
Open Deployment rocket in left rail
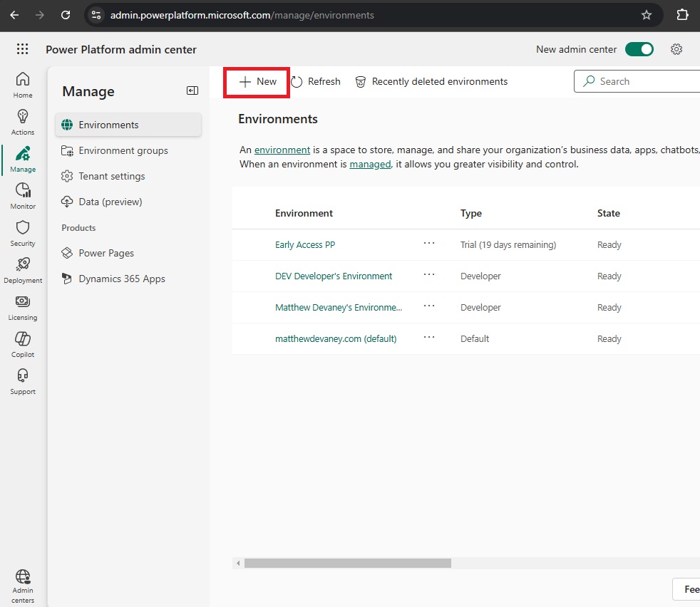23,270
